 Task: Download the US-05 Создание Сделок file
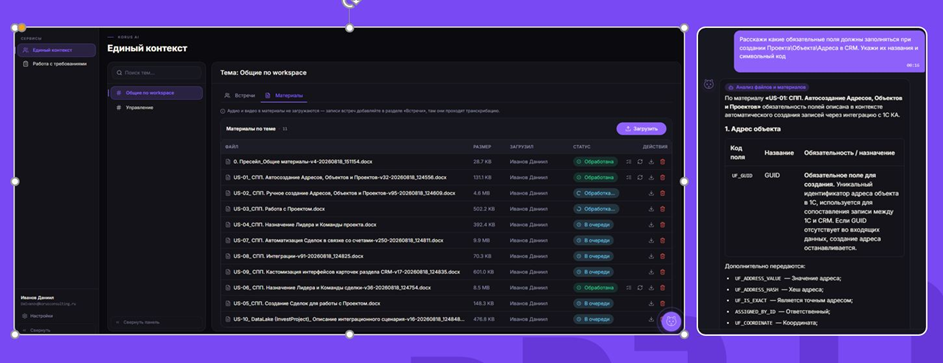coord(651,304)
